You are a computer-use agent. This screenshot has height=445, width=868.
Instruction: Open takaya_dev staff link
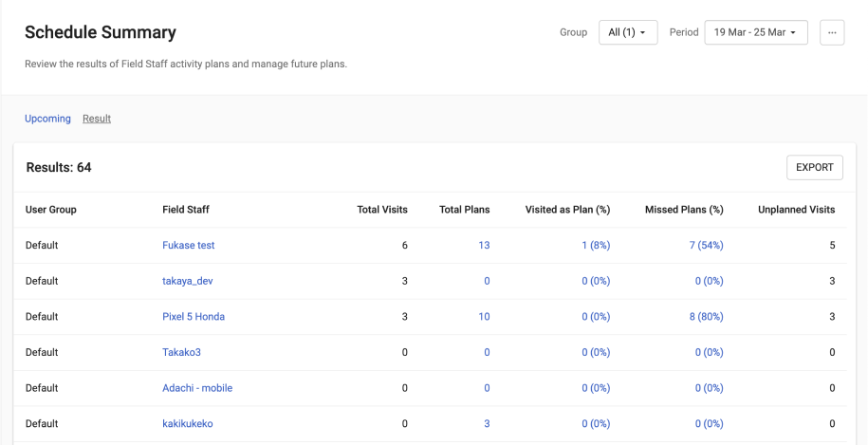pyautogui.click(x=188, y=281)
